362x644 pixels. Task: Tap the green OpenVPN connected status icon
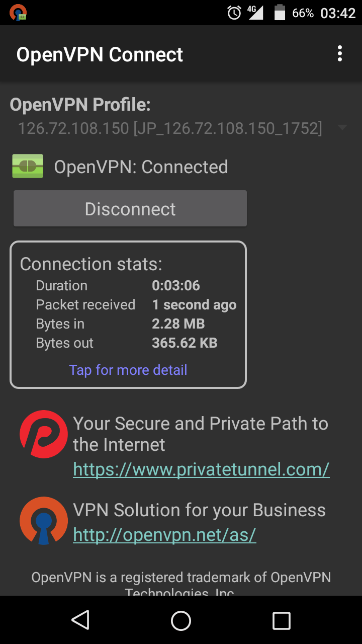28,167
